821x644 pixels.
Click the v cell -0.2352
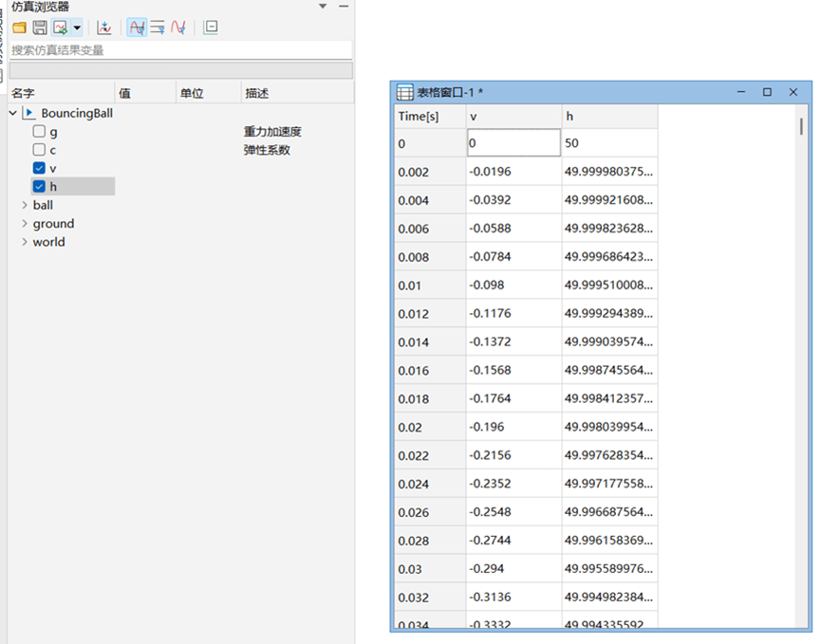(x=513, y=484)
